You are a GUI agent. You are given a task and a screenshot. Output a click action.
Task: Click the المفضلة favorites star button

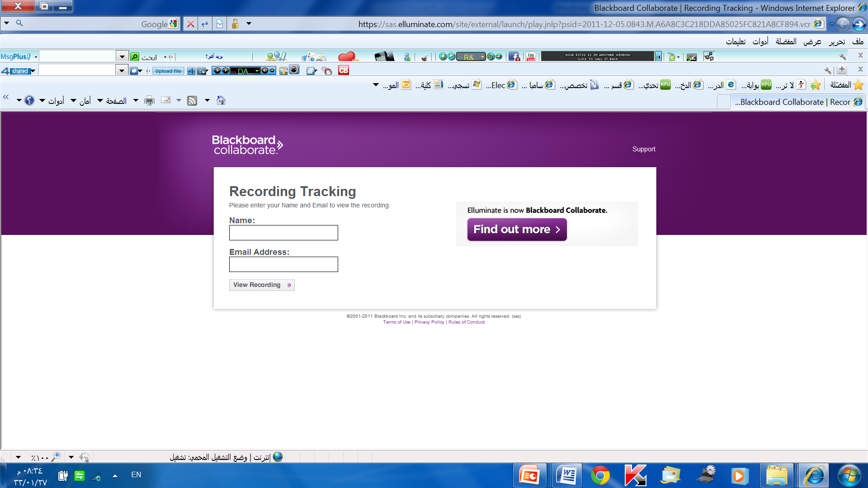pyautogui.click(x=847, y=85)
